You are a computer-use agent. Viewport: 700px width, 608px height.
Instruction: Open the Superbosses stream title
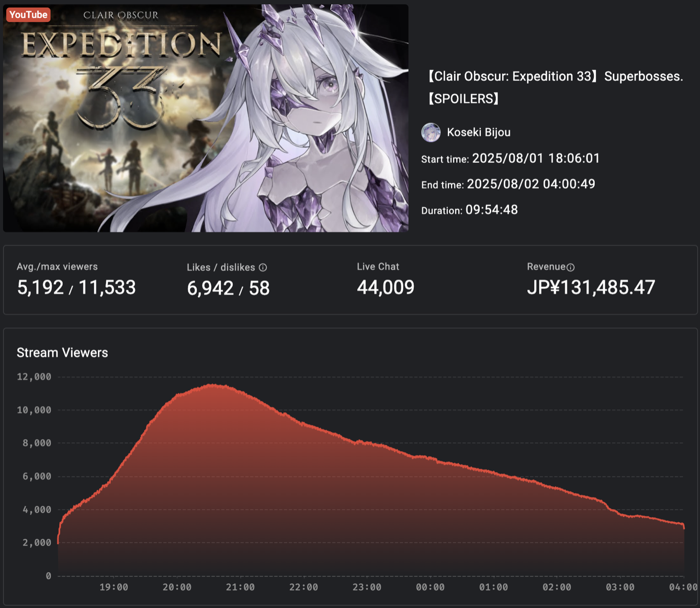point(555,87)
